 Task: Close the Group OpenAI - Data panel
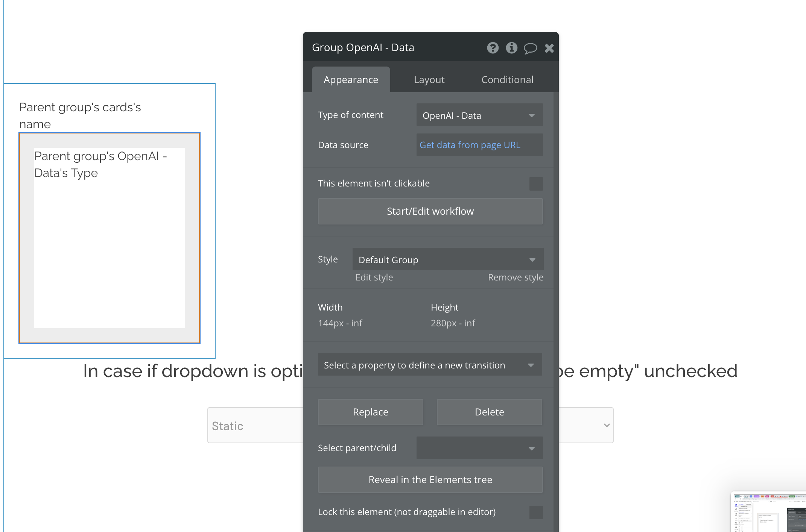point(549,48)
